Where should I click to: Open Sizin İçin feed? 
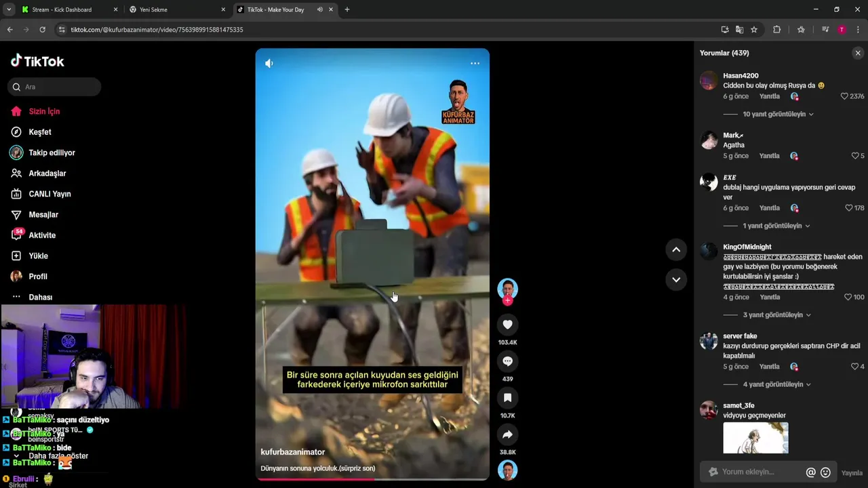(x=44, y=111)
